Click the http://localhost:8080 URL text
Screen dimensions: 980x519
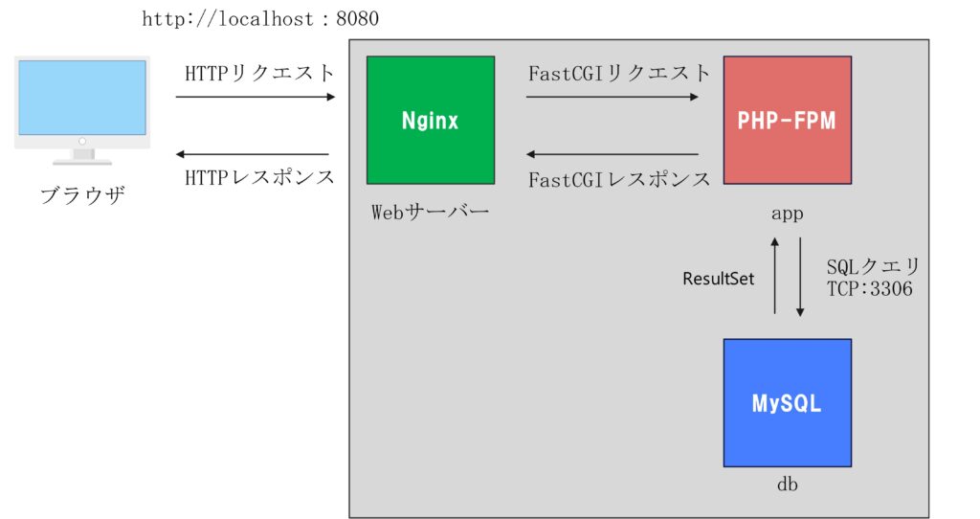(260, 19)
